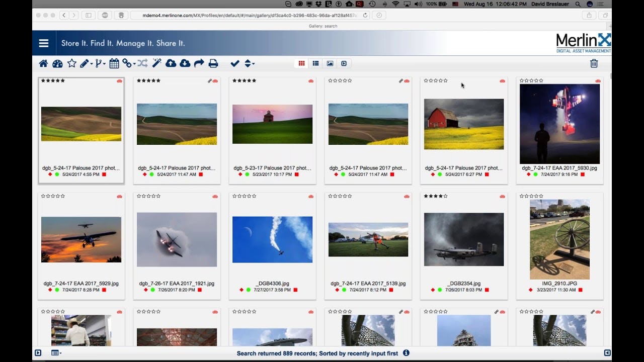Select the cloud upload icon
The width and height of the screenshot is (644, 362).
click(x=171, y=63)
